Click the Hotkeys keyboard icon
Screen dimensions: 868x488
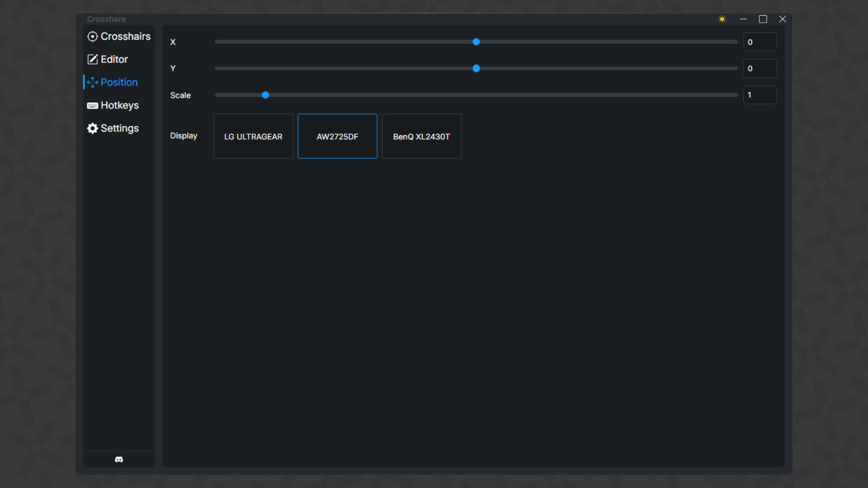coord(92,105)
